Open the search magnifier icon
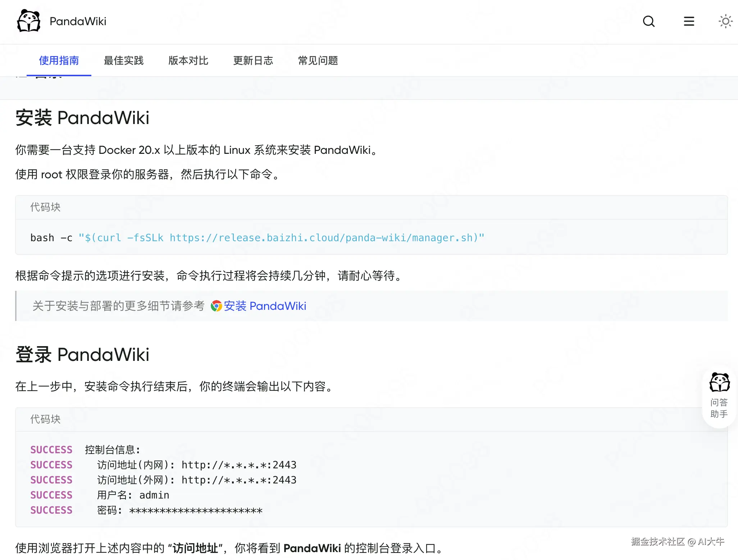 (648, 21)
